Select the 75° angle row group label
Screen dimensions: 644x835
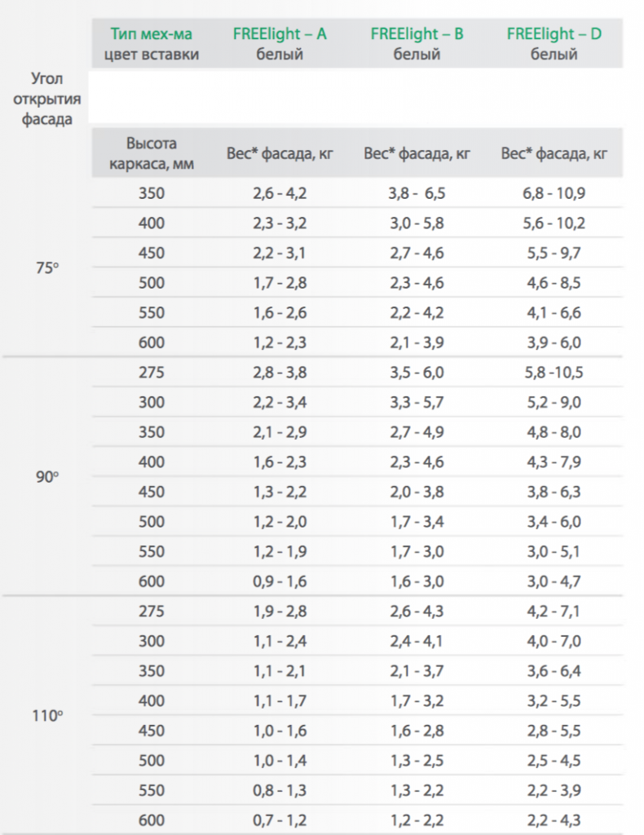click(46, 267)
